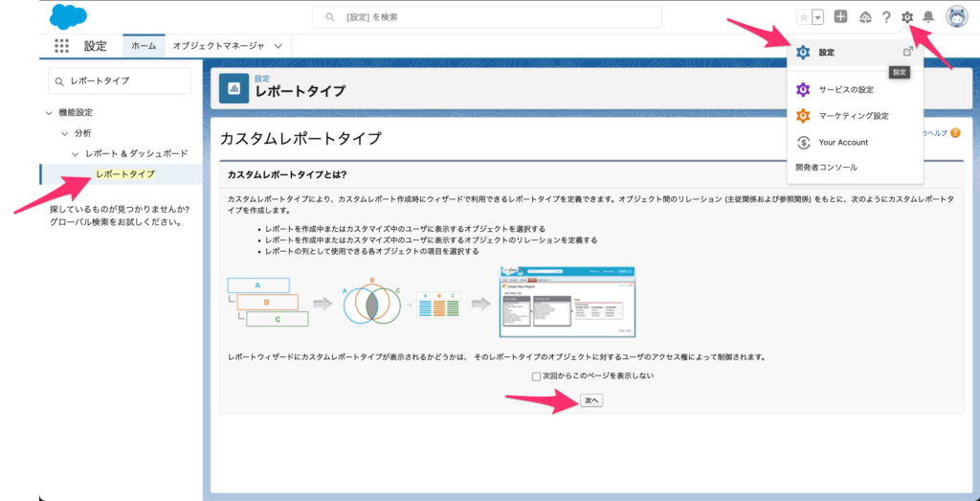Select レポートタイプ in sidebar tree

tap(125, 174)
